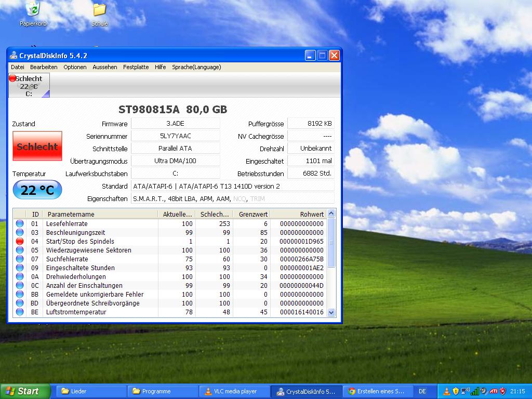Viewport: 532px width, 399px height.
Task: Click the CrystalDiskInfo taskbar button
Action: (x=305, y=391)
